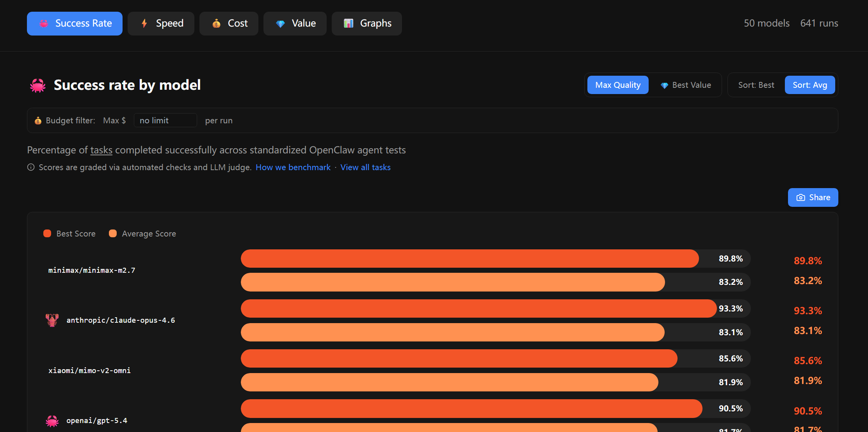Open the View all tasks link
This screenshot has height=432, width=868.
tap(365, 167)
